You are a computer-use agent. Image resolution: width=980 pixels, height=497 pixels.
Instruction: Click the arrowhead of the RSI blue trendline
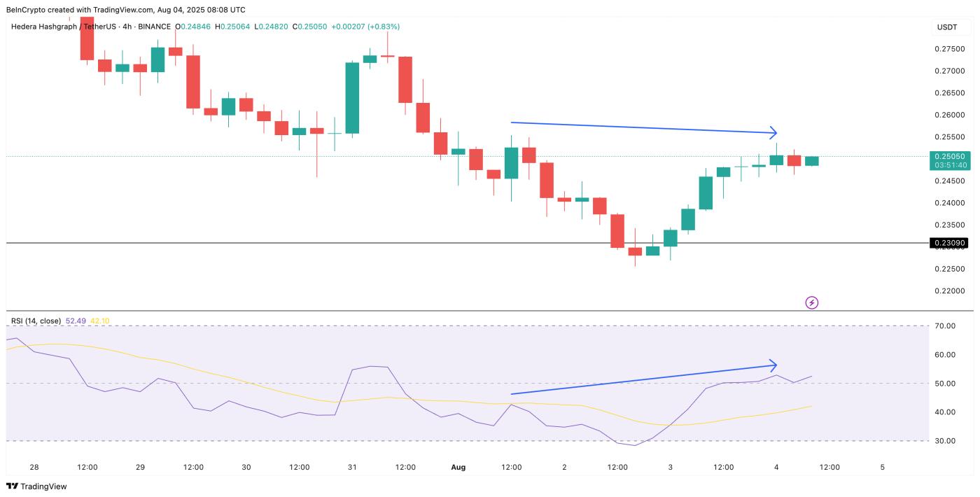point(773,365)
